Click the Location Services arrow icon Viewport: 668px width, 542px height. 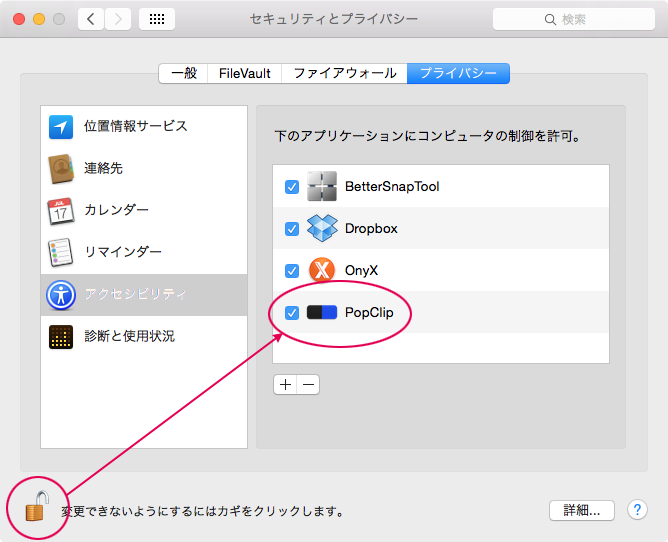coord(61,127)
